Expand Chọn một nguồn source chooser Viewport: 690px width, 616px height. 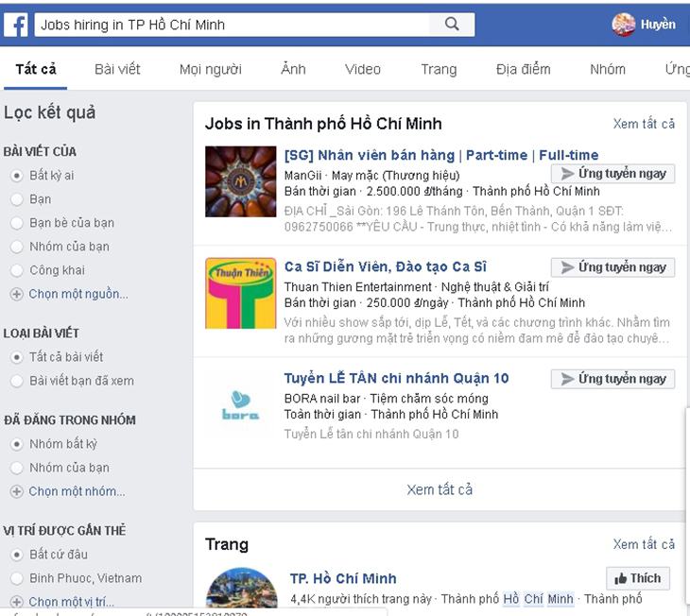pyautogui.click(x=78, y=294)
